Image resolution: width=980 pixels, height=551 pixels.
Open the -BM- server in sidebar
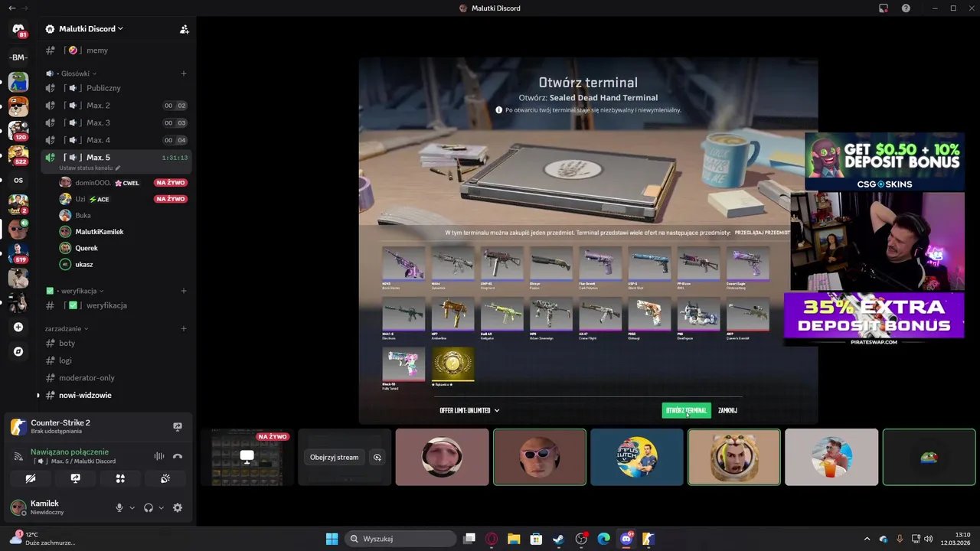pos(18,57)
